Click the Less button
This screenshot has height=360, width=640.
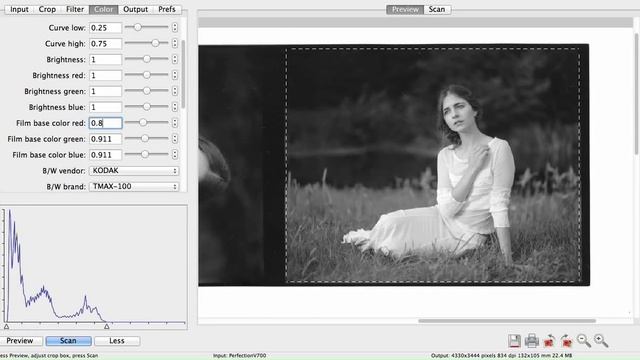pos(117,341)
